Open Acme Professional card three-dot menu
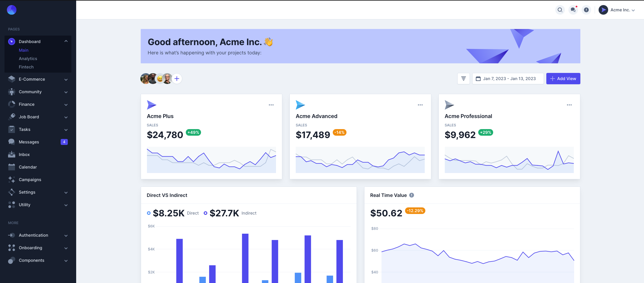This screenshot has width=644, height=283. [569, 105]
